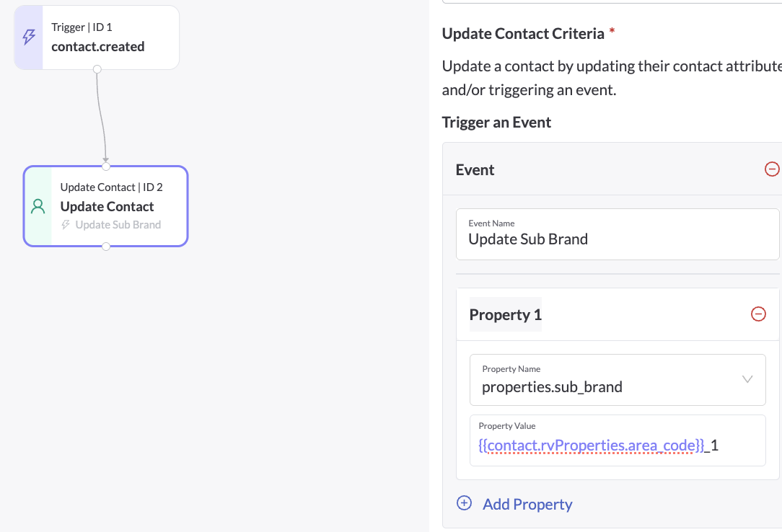Image resolution: width=782 pixels, height=532 pixels.
Task: Click the green person icon on Update Contact node
Action: (x=38, y=206)
